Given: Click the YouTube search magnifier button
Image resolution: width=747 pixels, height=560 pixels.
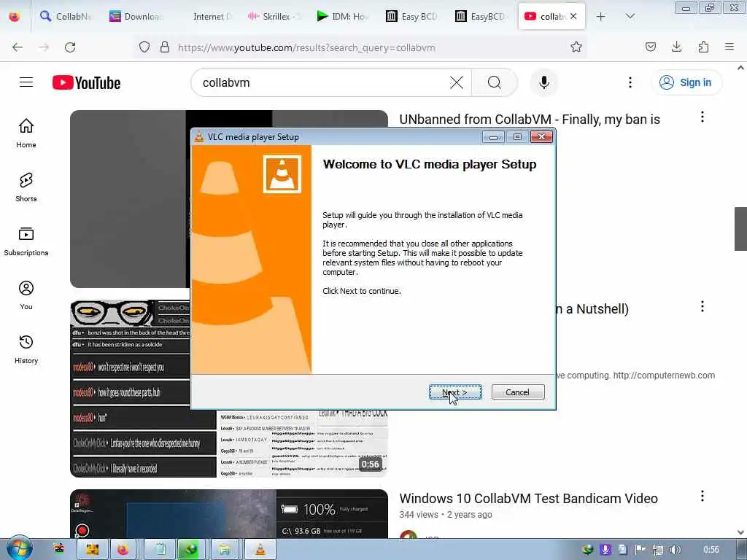Looking at the screenshot, I should pos(495,82).
